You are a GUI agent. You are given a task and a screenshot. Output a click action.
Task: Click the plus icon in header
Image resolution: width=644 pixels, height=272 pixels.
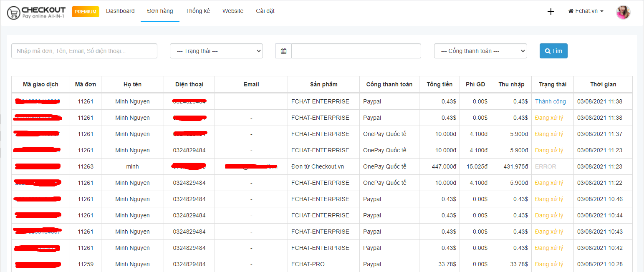pos(551,12)
